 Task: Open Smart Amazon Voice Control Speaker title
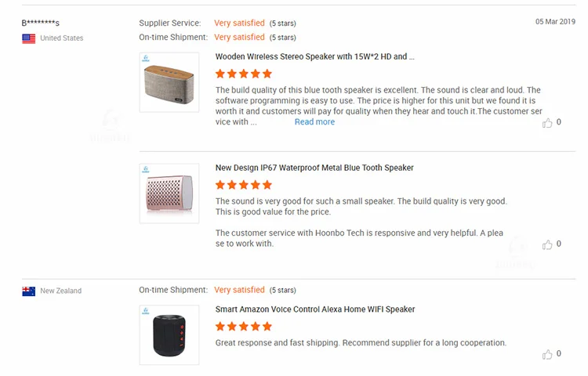315,309
